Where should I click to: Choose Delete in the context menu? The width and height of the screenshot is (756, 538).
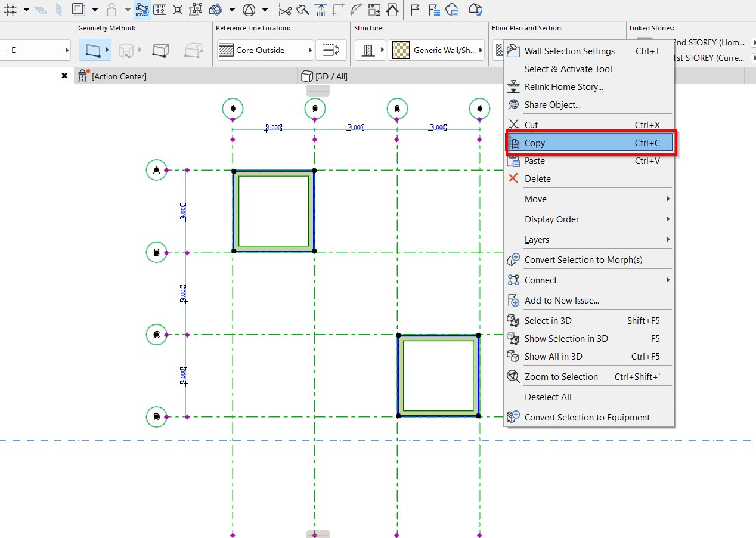pos(537,179)
